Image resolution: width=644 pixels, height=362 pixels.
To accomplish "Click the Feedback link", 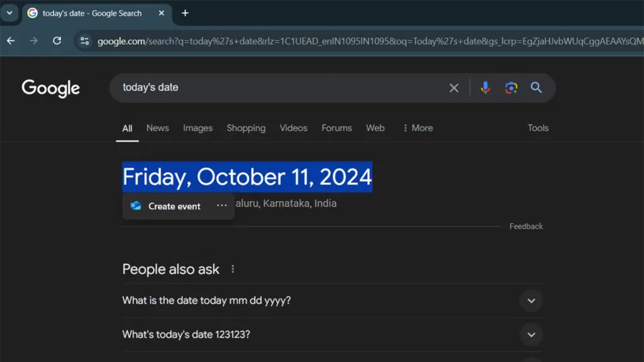I will pyautogui.click(x=526, y=226).
